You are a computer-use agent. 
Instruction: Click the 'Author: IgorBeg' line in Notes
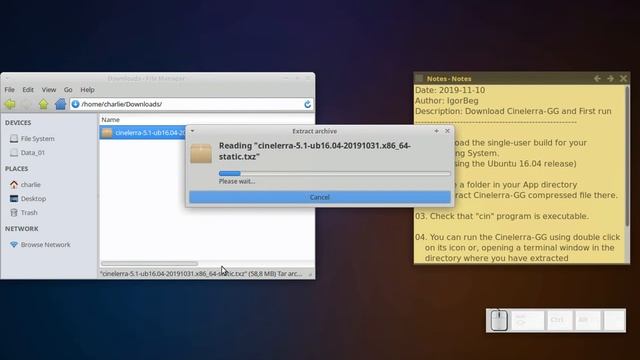(447, 101)
